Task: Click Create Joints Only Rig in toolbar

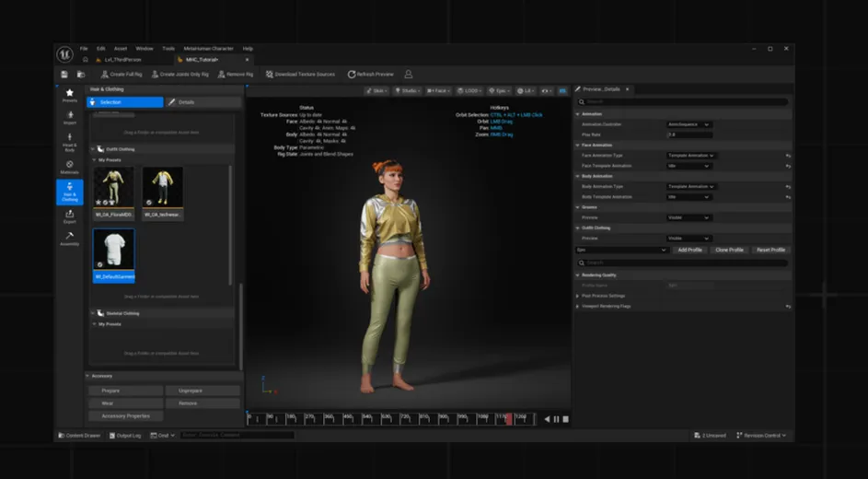Action: (179, 75)
